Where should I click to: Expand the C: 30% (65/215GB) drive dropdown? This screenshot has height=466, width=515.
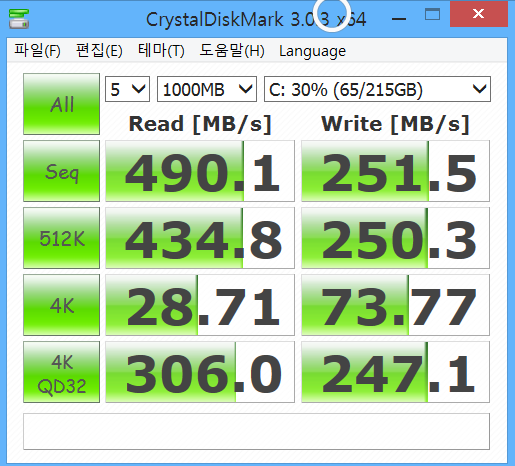pyautogui.click(x=377, y=89)
